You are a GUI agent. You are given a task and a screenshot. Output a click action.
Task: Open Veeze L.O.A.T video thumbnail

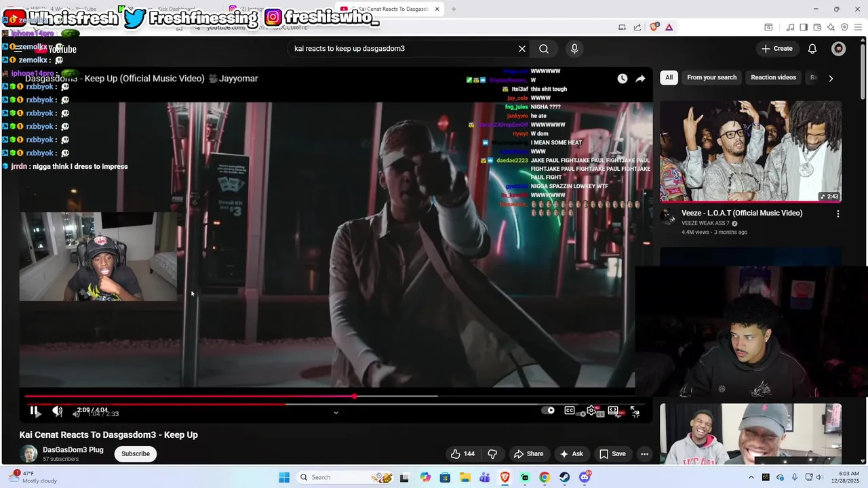(x=751, y=151)
